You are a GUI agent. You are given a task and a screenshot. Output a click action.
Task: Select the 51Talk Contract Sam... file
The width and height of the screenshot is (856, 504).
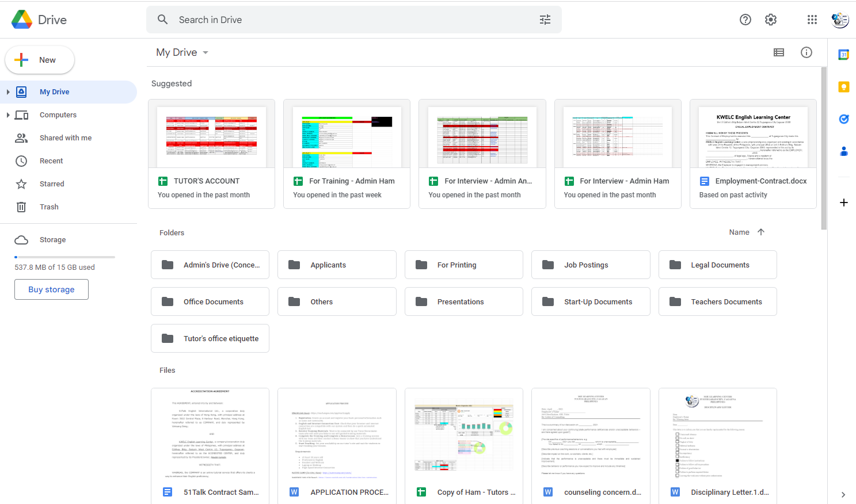tap(210, 446)
